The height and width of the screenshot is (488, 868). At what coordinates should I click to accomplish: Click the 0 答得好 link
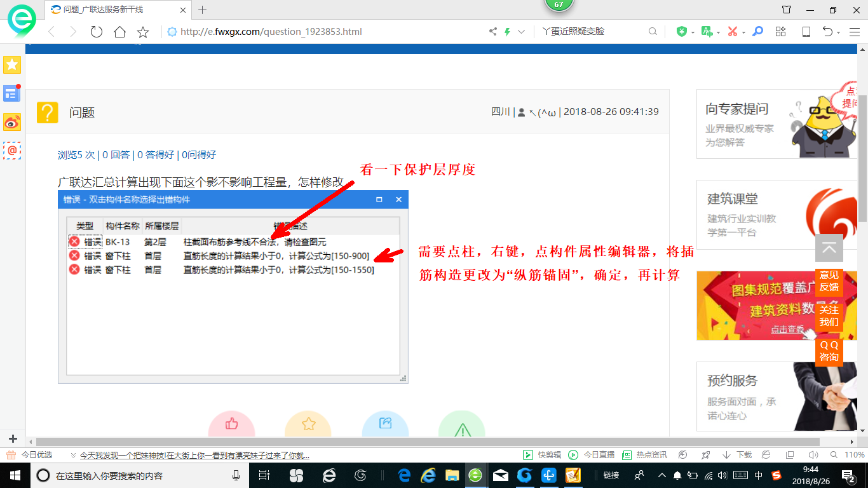(x=156, y=154)
